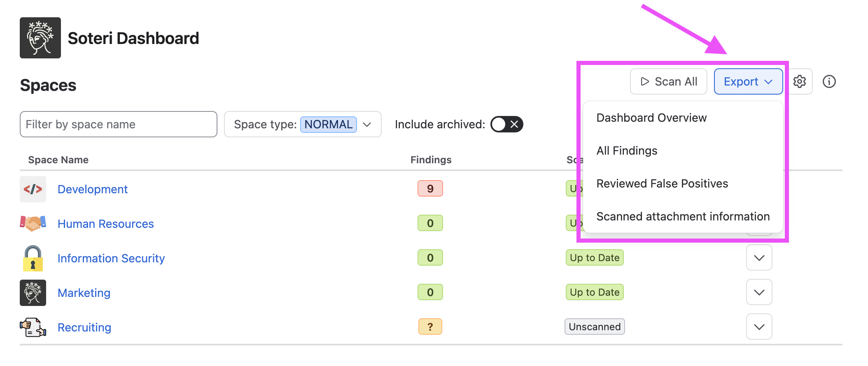
Task: Choose All Findings export option
Action: click(x=627, y=151)
